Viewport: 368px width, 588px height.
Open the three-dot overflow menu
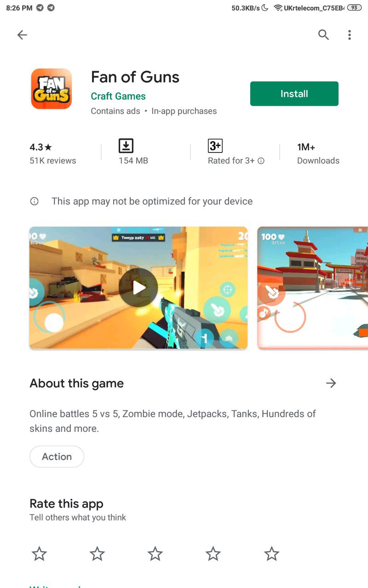(x=350, y=35)
